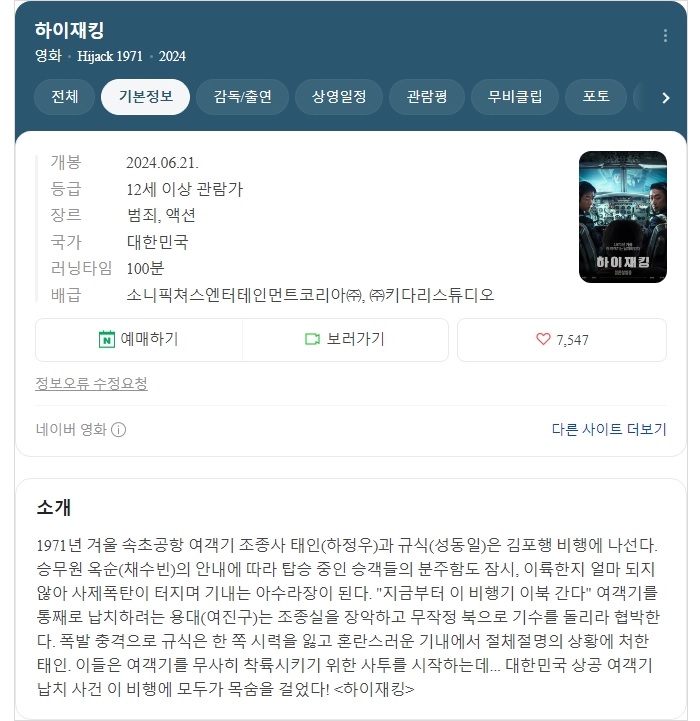Click the 네이버 영화 source label
Viewport: 700px width, 721px height.
coord(71,429)
